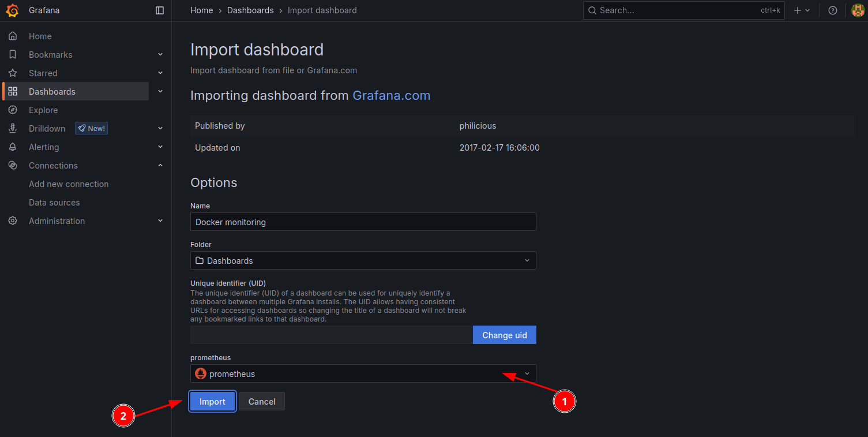Open Data sources in sidebar
The width and height of the screenshot is (868, 437).
point(54,203)
